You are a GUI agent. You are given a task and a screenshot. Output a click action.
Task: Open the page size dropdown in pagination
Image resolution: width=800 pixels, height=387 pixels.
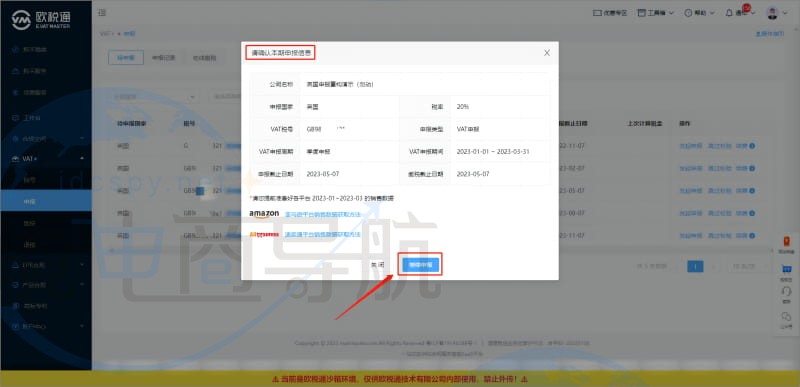coord(748,266)
